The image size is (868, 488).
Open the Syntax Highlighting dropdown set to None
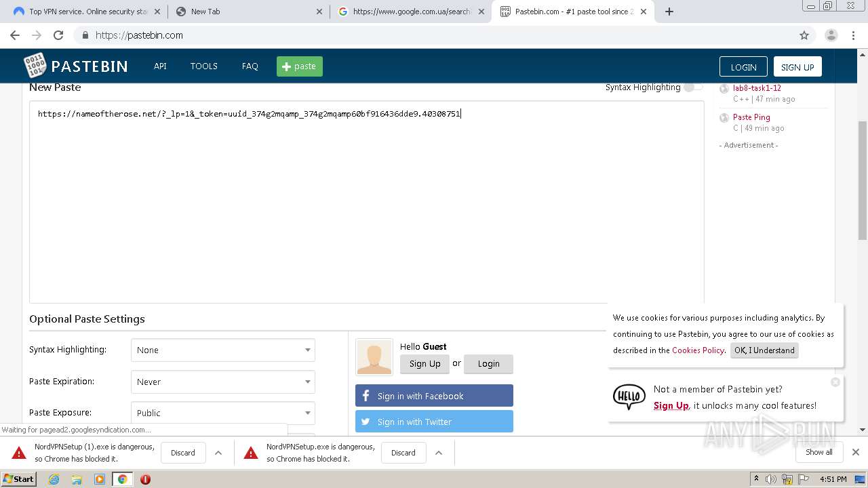tap(223, 350)
